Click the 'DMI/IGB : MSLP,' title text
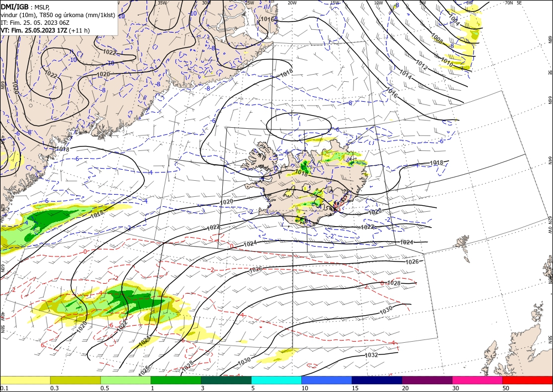The width and height of the screenshot is (553, 392). pyautogui.click(x=25, y=7)
